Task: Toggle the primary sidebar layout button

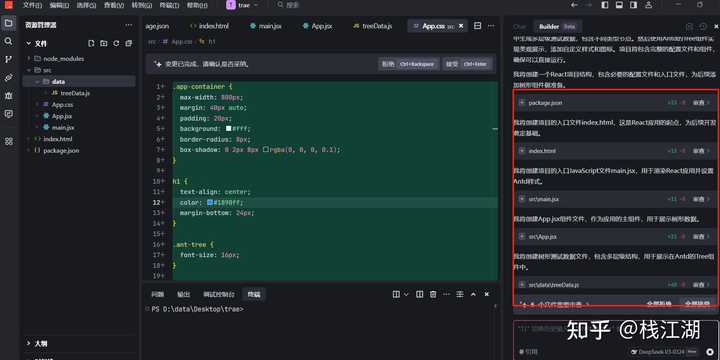Action: coord(605,5)
